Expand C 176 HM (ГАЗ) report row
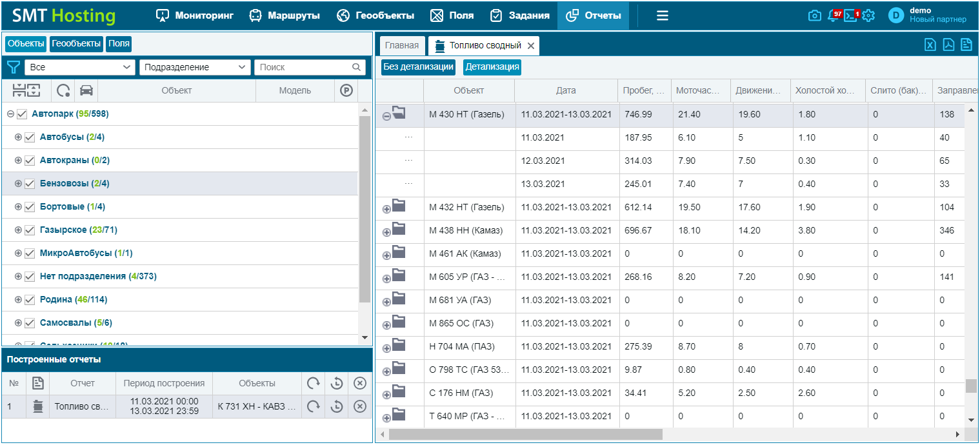This screenshot has height=445, width=980. pos(386,395)
